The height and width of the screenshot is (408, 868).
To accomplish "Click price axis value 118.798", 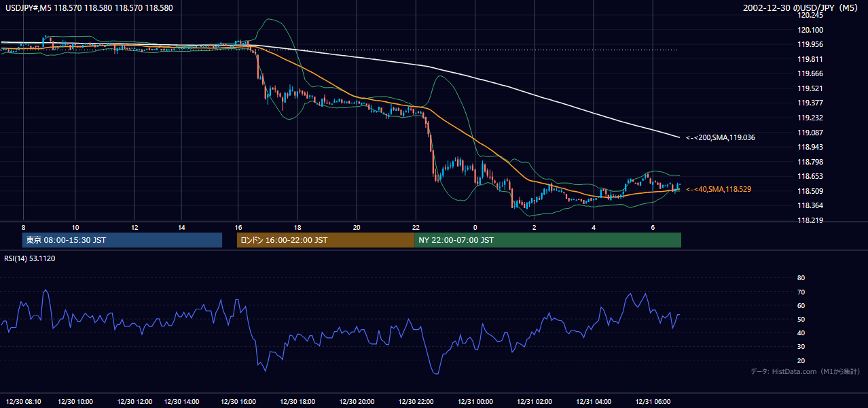I will point(811,162).
